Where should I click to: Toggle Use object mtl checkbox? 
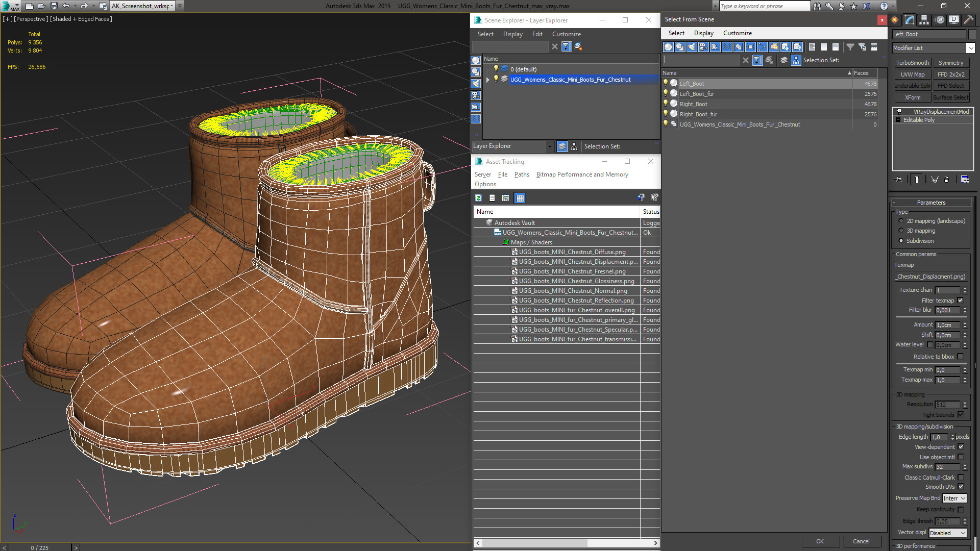[x=961, y=457]
